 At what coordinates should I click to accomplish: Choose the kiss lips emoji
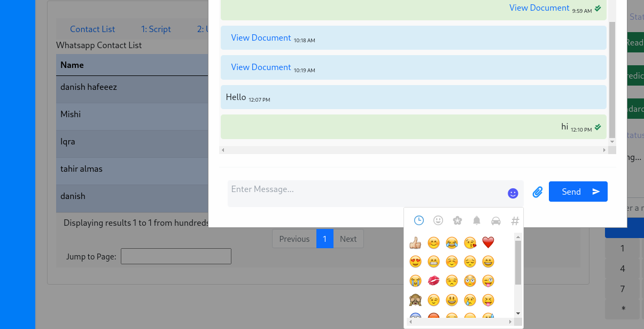(x=433, y=281)
